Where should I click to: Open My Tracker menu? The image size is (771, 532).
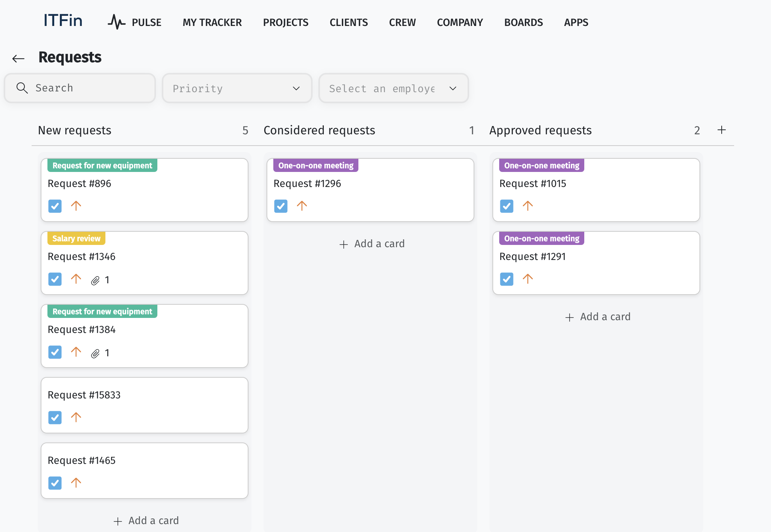click(212, 23)
